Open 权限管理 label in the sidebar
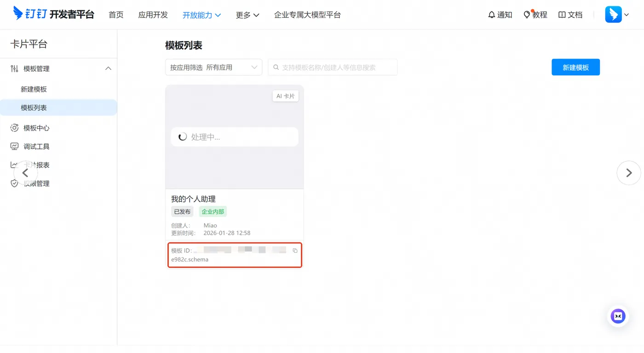This screenshot has height=353, width=644. coord(36,183)
